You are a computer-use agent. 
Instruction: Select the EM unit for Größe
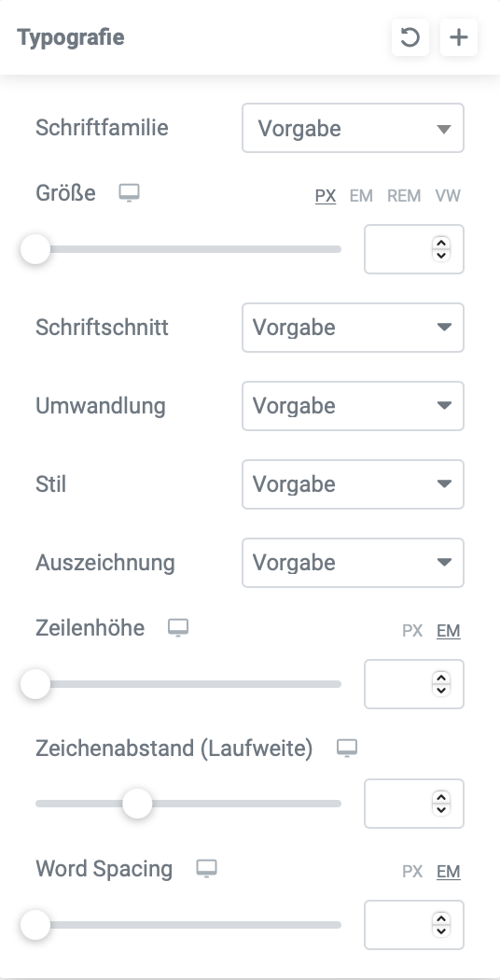(x=361, y=196)
